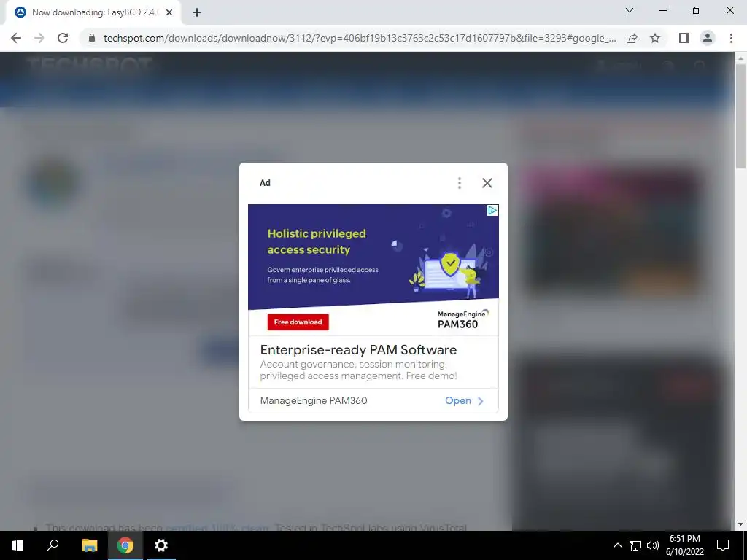The width and height of the screenshot is (747, 560).
Task: Close the ad overlay with the X
Action: point(487,183)
